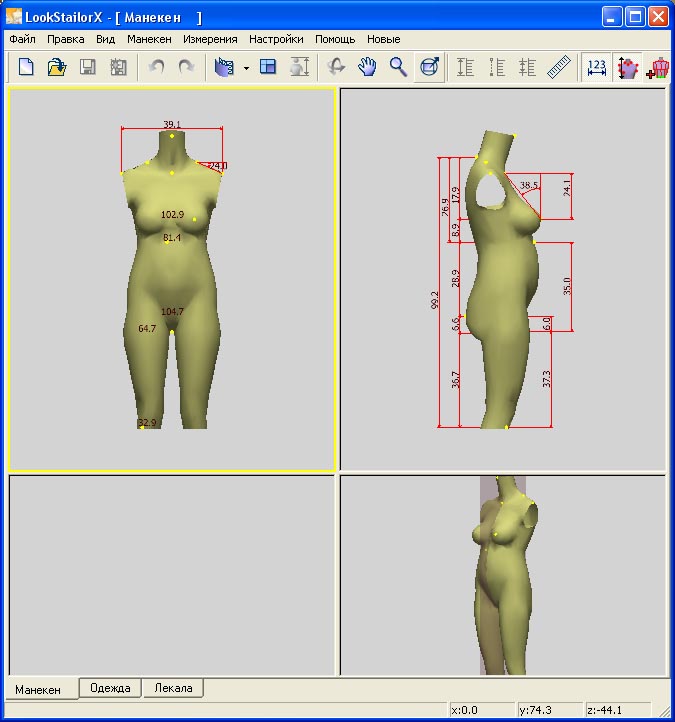The image size is (675, 722).
Task: Open the Измерения menu
Action: (x=210, y=40)
